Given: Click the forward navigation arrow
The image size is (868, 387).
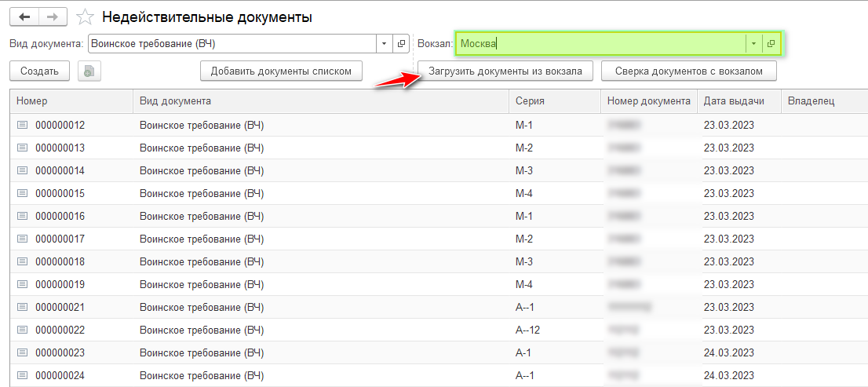Looking at the screenshot, I should point(53,16).
